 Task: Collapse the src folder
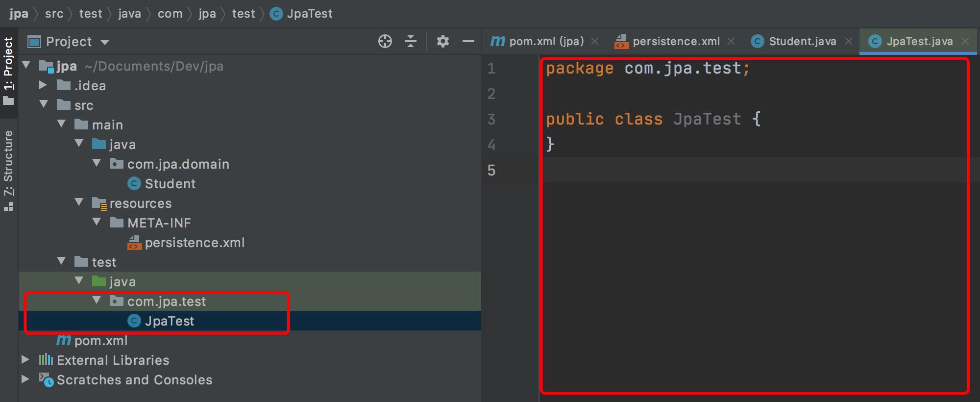pos(44,104)
